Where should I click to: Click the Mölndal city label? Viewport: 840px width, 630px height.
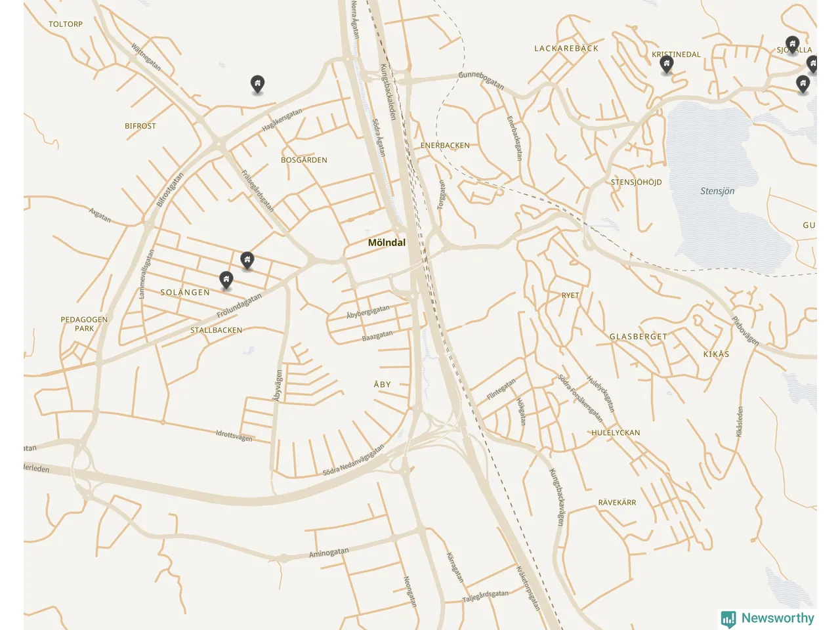pos(387,243)
